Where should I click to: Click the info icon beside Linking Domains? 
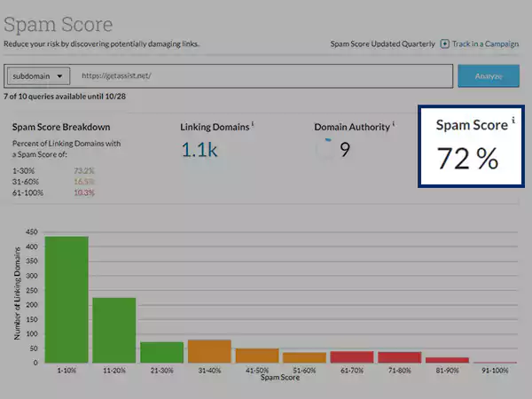[253, 125]
